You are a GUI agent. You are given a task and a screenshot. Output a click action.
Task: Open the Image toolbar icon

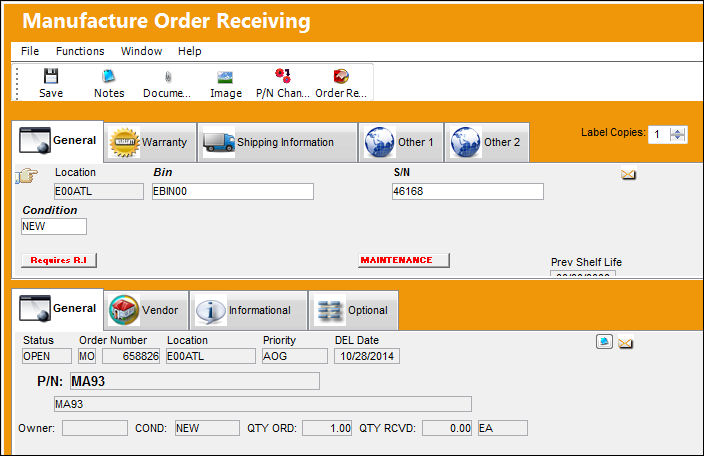point(225,77)
